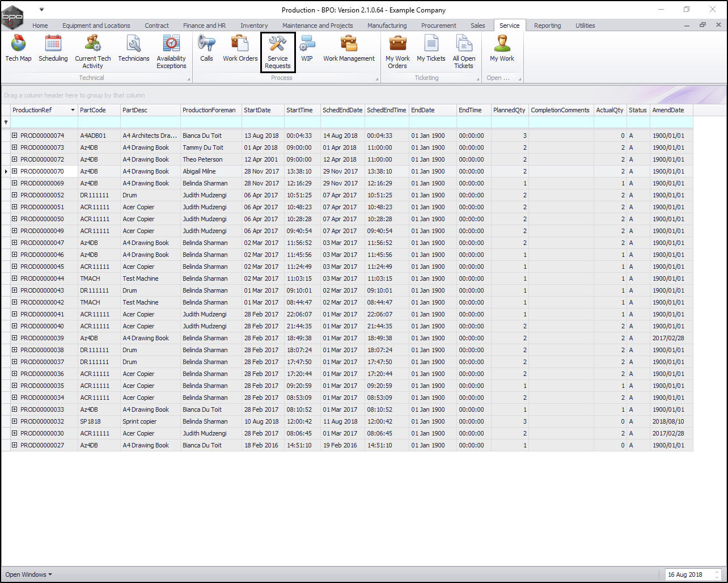Sort by the StartDate column header
The height and width of the screenshot is (583, 728).
point(263,110)
